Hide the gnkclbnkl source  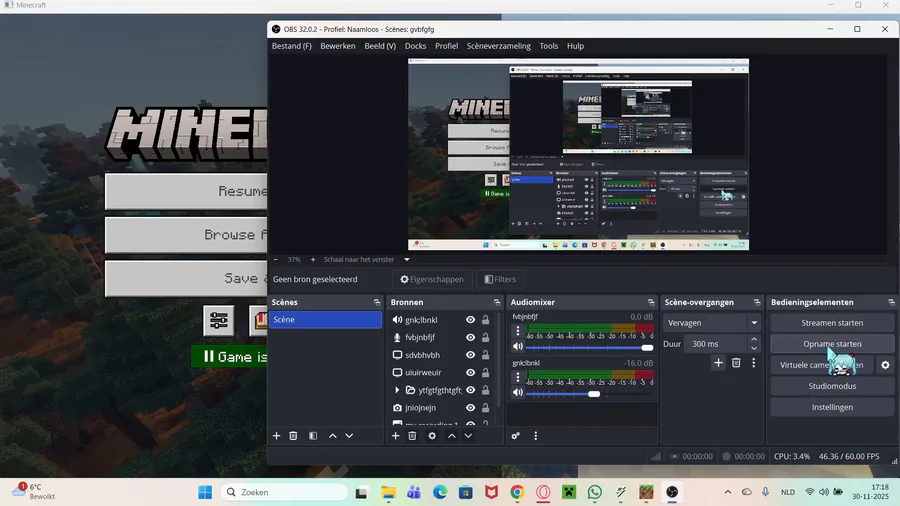471,320
